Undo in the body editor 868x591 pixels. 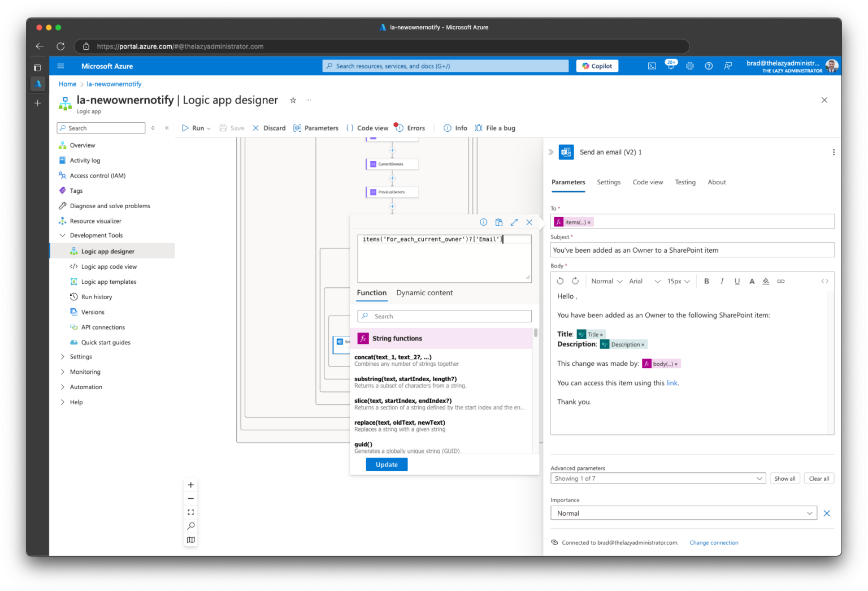(560, 281)
